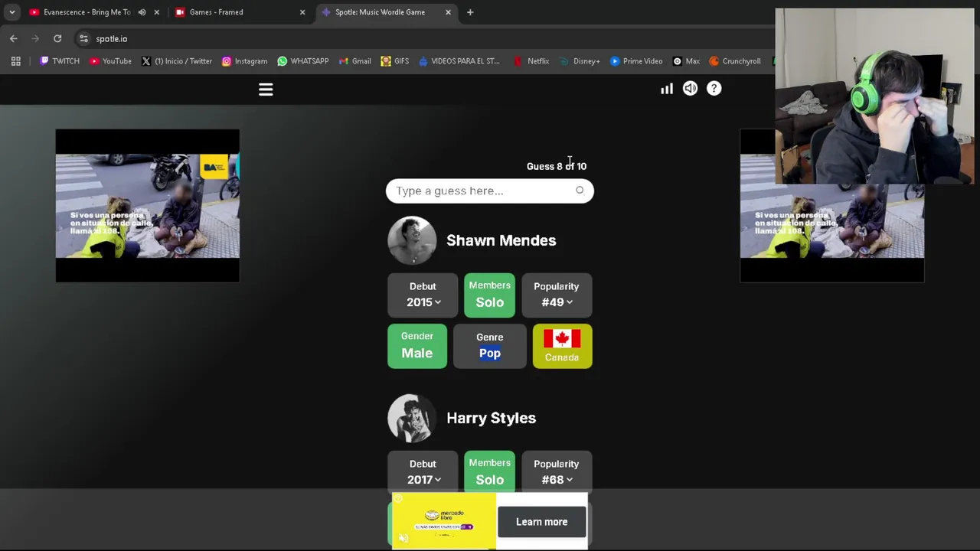Go forward in browser history
Viewport: 980px width, 551px height.
pos(35,38)
